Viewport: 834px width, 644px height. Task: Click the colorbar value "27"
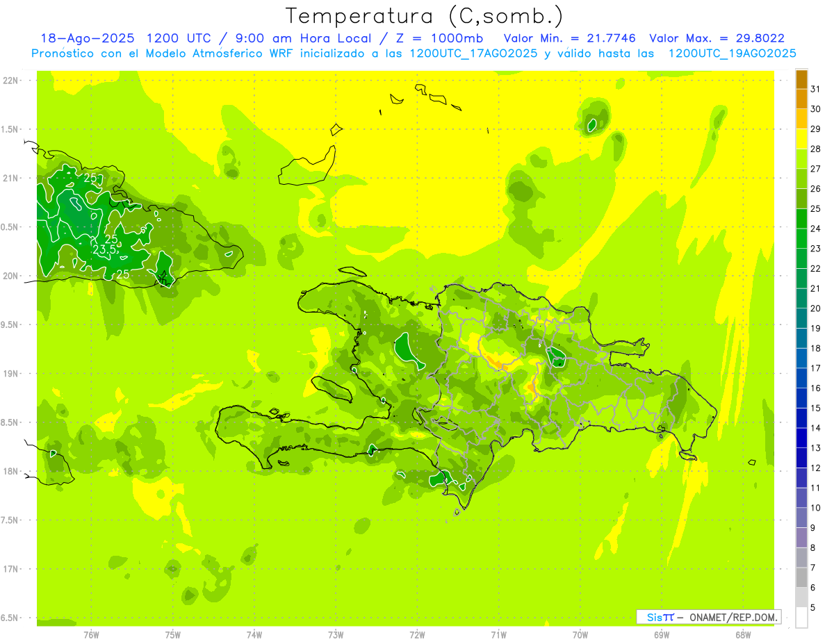[816, 168]
